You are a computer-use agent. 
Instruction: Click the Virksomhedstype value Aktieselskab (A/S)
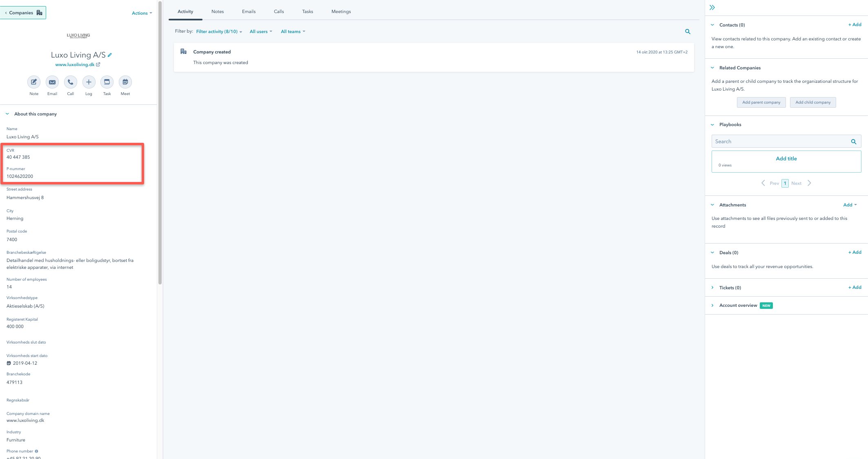[25, 306]
